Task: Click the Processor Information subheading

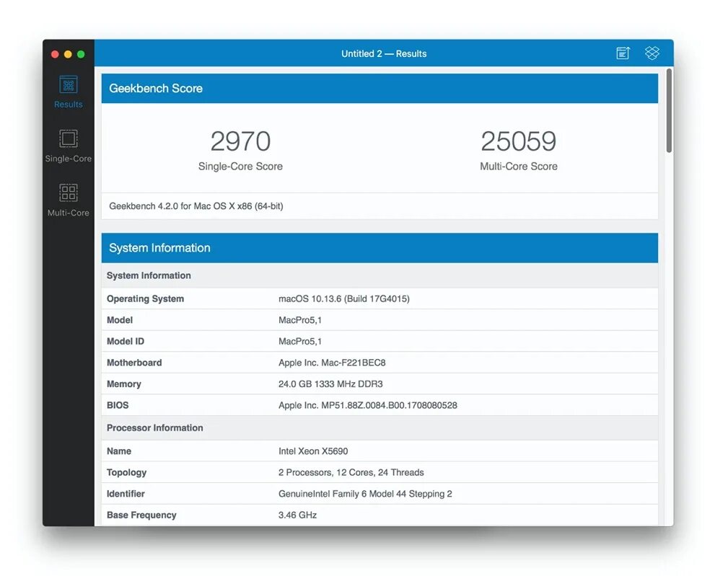Action: (x=154, y=427)
